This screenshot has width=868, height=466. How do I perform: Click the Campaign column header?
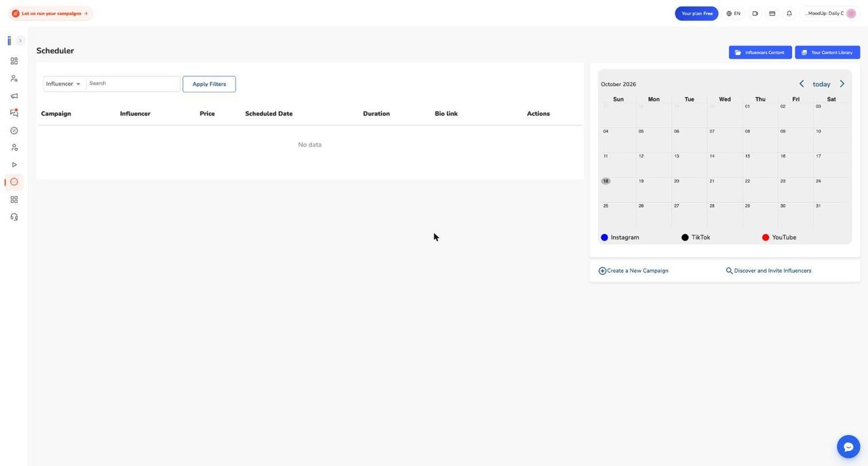[x=56, y=114]
